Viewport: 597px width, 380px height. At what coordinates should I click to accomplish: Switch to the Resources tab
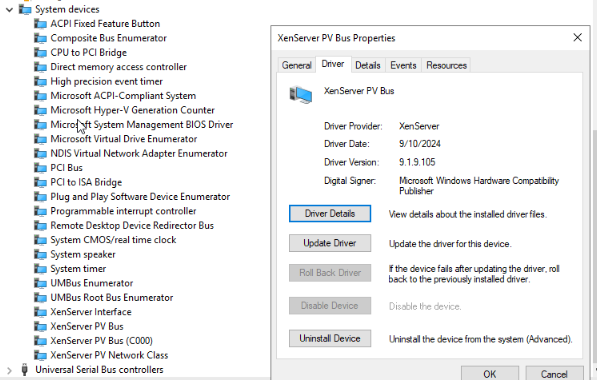(x=446, y=65)
